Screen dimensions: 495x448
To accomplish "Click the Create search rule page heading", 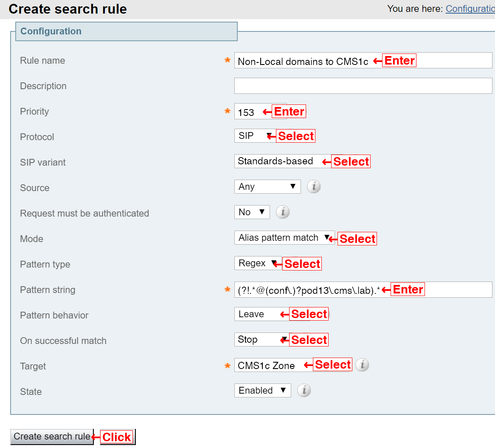I will (68, 9).
